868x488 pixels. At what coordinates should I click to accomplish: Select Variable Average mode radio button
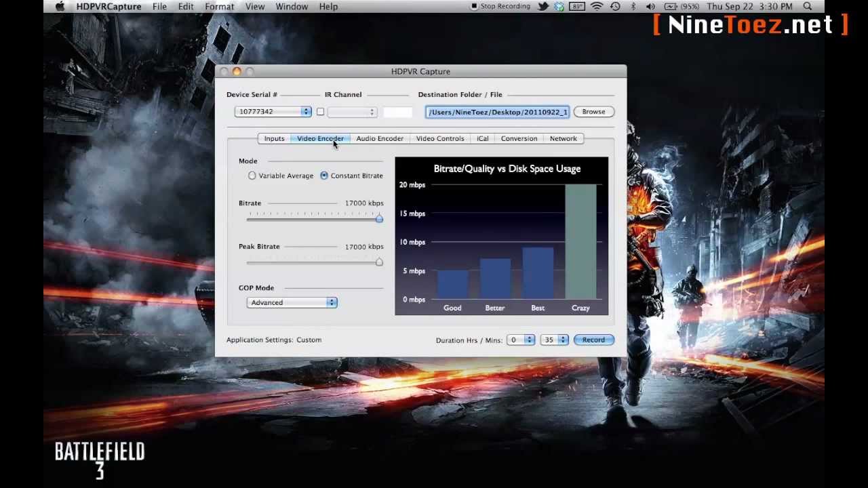(252, 176)
